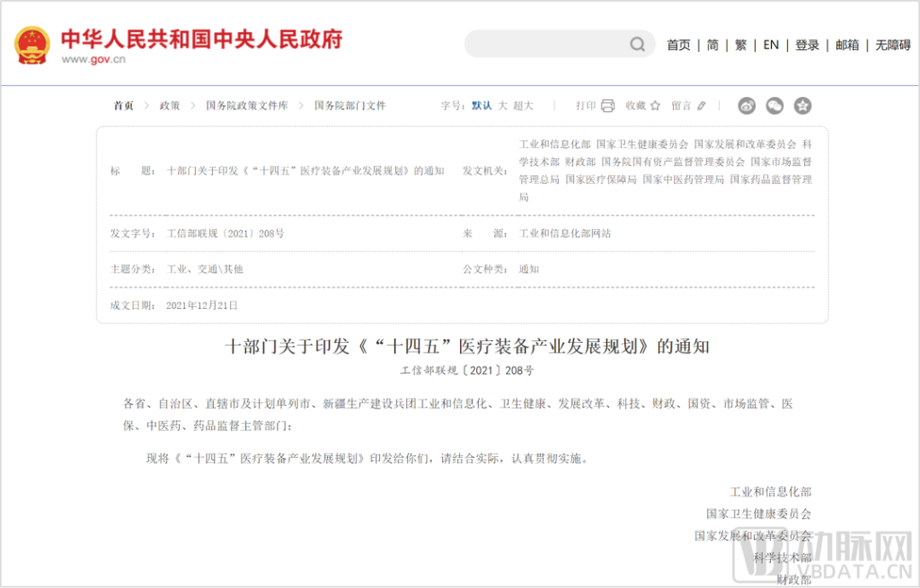Click 登录 to log in

807,45
